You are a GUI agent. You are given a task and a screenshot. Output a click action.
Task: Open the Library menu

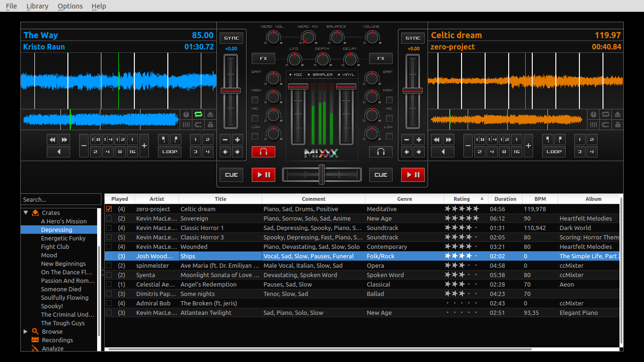(x=37, y=6)
